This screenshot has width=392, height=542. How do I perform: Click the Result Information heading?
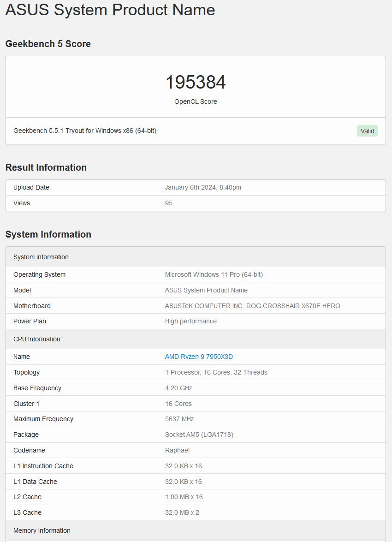pos(46,167)
